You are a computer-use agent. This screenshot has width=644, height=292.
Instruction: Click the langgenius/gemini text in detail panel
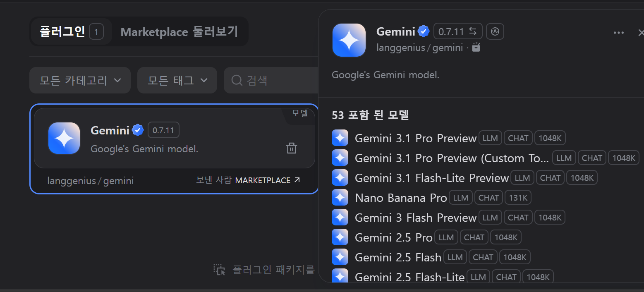419,48
